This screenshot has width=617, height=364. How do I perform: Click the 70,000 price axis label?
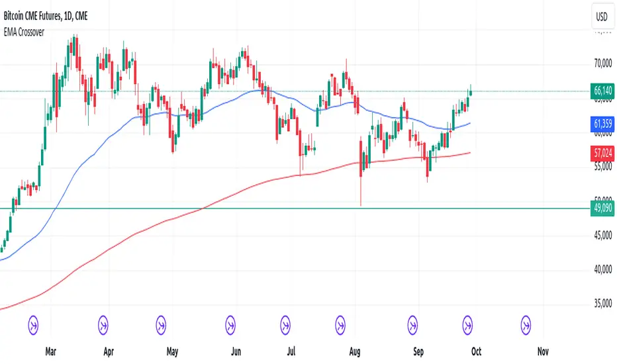pyautogui.click(x=603, y=63)
